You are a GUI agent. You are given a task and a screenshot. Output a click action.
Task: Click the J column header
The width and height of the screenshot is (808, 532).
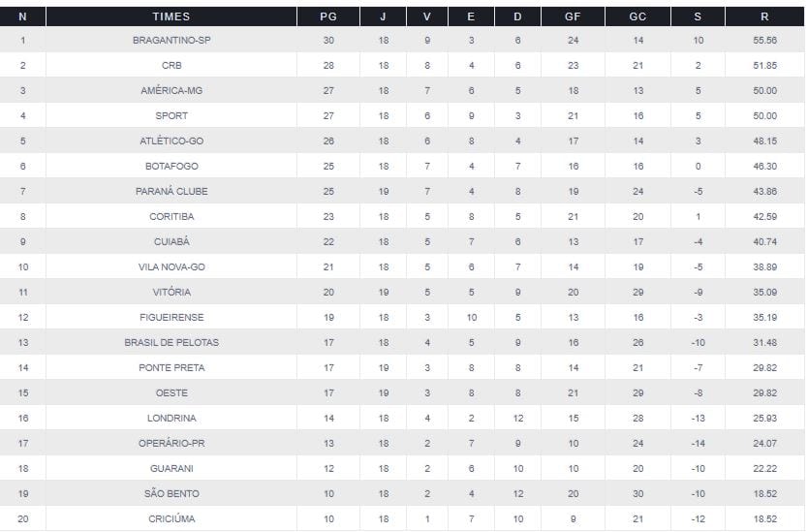(x=384, y=16)
